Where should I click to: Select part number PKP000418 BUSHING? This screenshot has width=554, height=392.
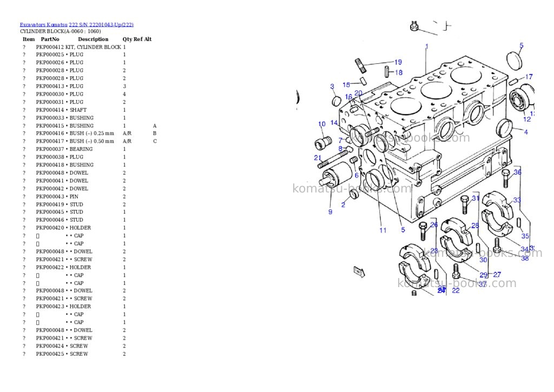pos(65,165)
